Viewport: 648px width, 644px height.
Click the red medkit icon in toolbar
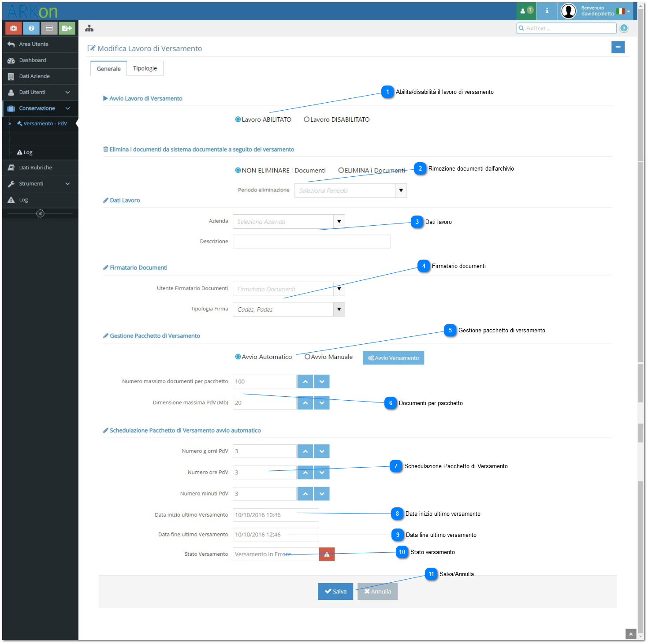pos(14,28)
